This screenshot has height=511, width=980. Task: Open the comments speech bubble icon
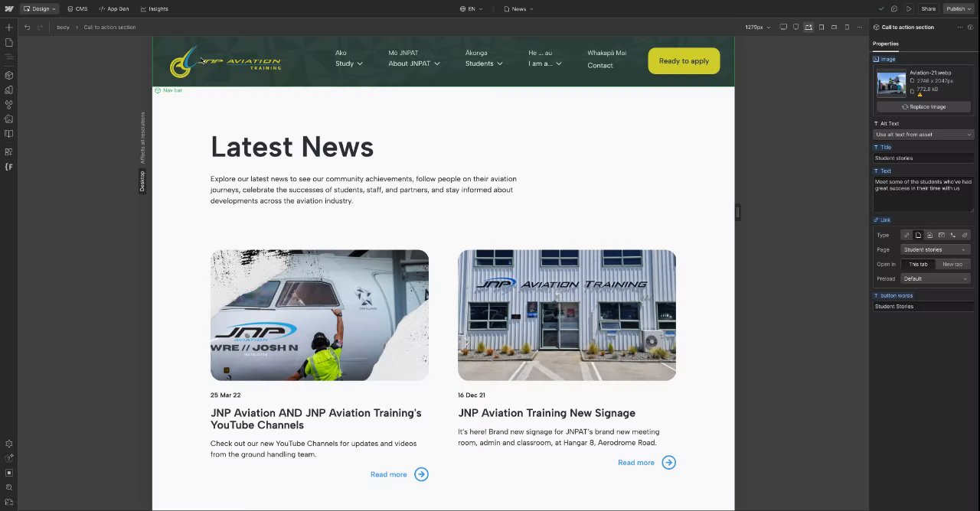(x=894, y=9)
